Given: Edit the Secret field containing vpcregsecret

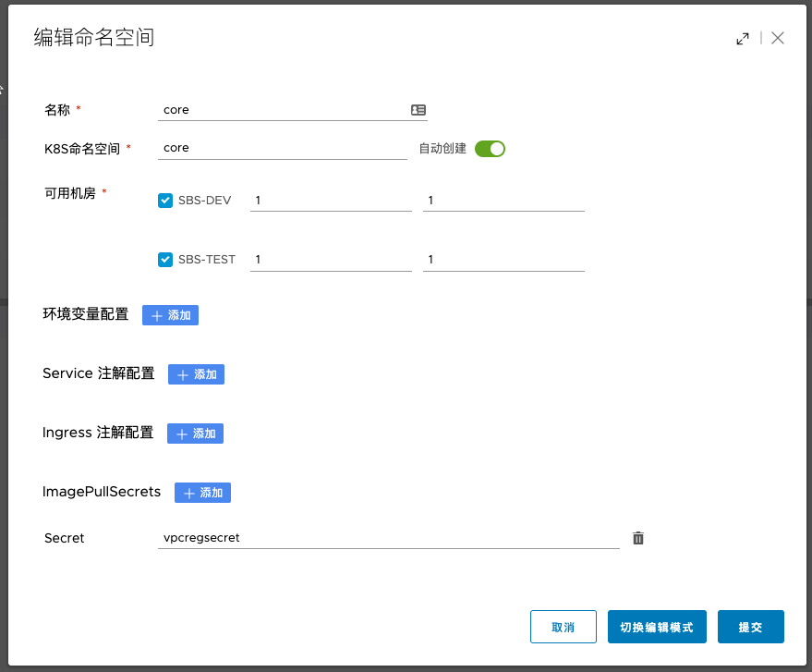Looking at the screenshot, I should coord(388,538).
